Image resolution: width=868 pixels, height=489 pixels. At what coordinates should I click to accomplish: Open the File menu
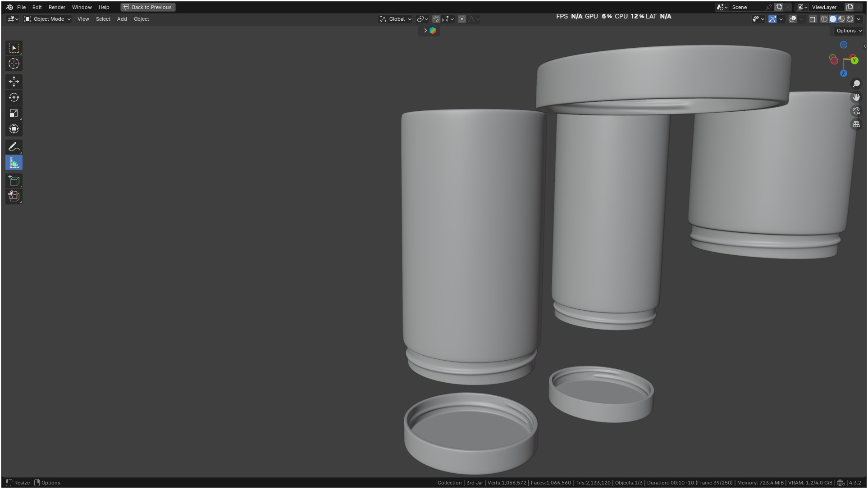tap(21, 7)
